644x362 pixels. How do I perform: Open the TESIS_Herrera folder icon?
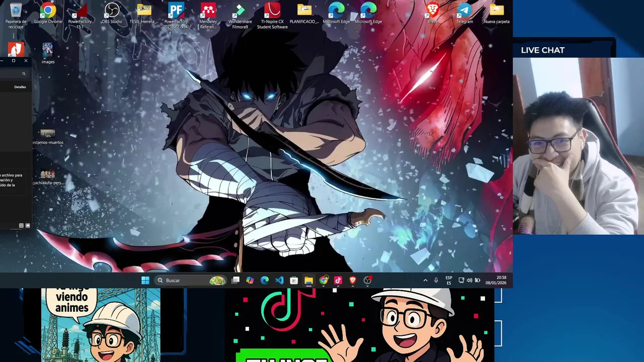[144, 14]
